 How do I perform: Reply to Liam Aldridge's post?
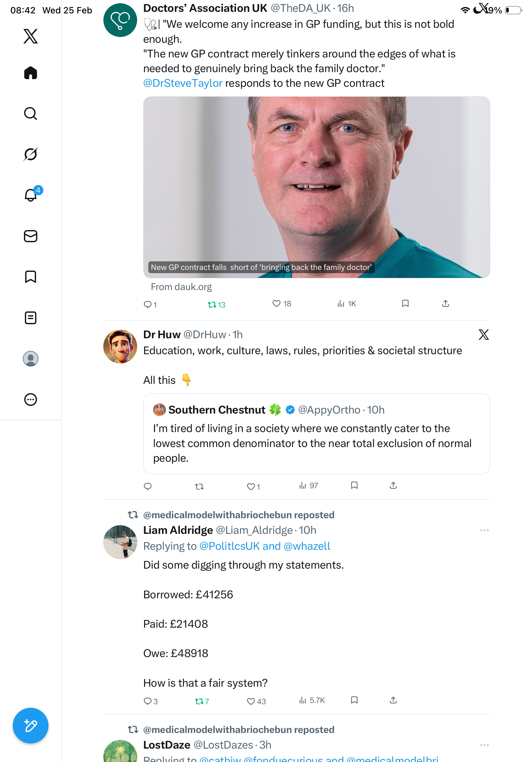[x=148, y=701]
